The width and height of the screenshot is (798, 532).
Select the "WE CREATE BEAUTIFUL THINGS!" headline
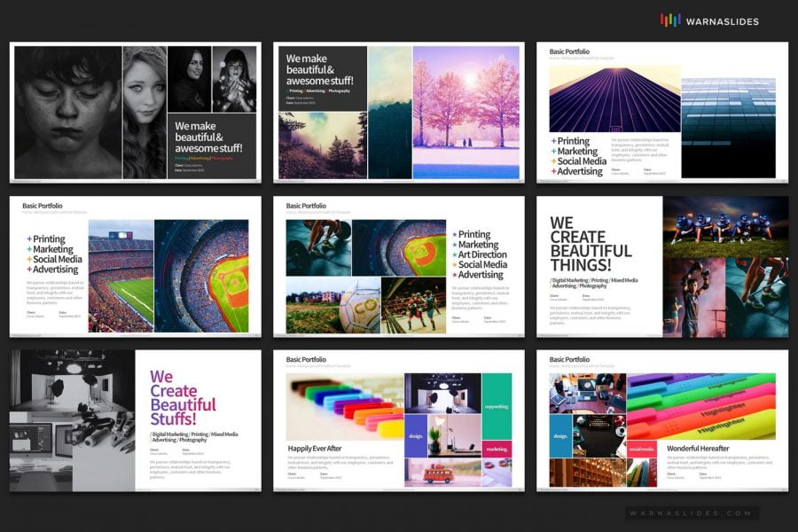pos(590,241)
